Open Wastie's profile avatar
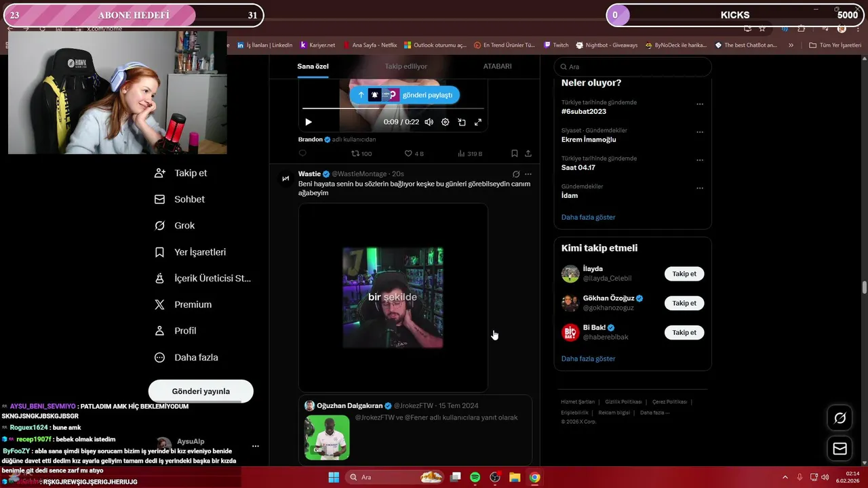 (x=285, y=178)
